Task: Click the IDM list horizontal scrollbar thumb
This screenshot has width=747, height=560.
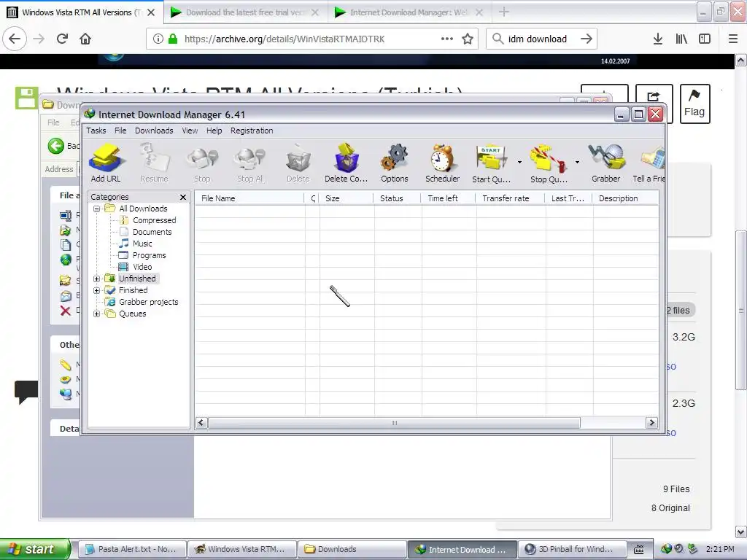Action: point(394,423)
